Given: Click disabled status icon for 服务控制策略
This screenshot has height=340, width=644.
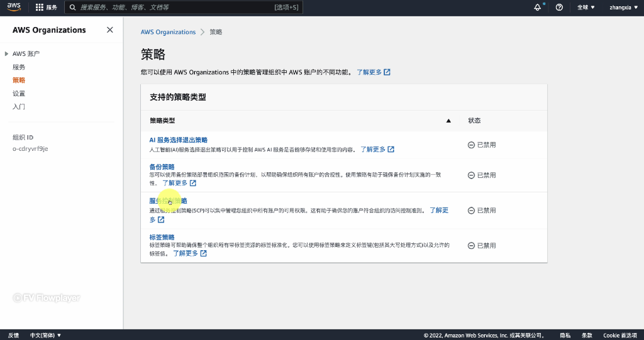Looking at the screenshot, I should [x=471, y=211].
